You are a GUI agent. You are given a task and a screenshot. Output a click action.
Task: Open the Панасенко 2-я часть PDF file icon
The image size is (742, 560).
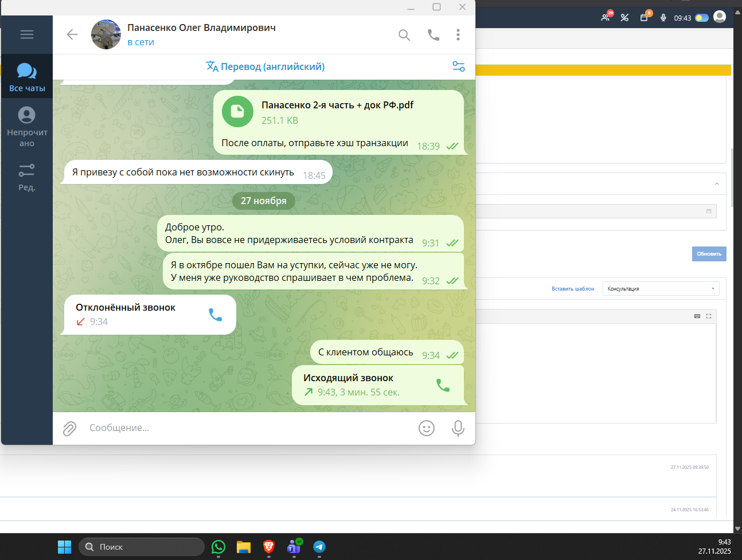(x=237, y=111)
